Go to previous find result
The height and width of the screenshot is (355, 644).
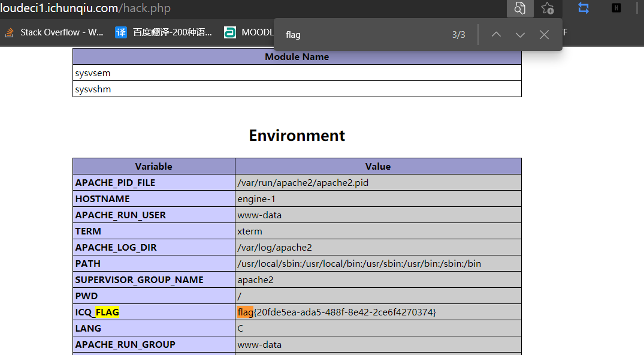[x=496, y=35]
